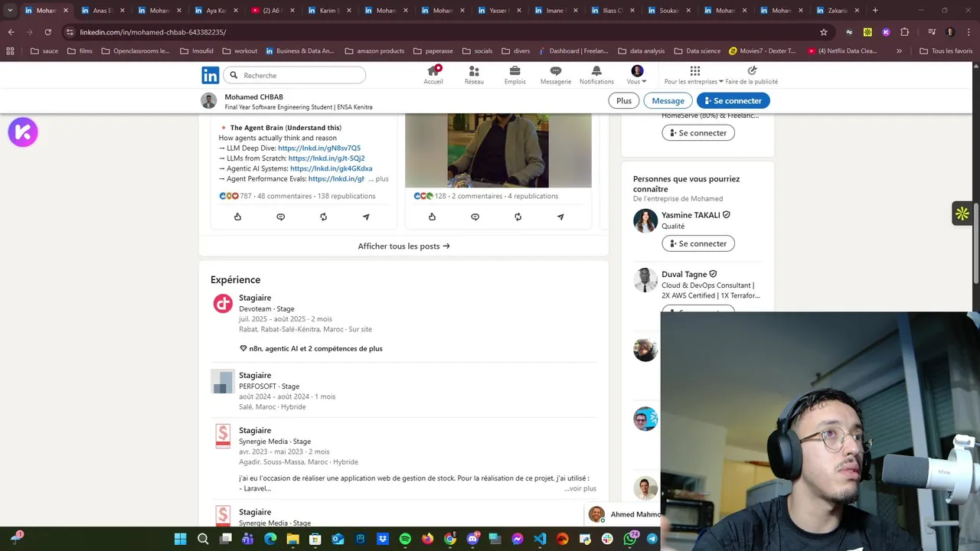Comment on the Agent Brain post
980x551 pixels.
tap(280, 217)
